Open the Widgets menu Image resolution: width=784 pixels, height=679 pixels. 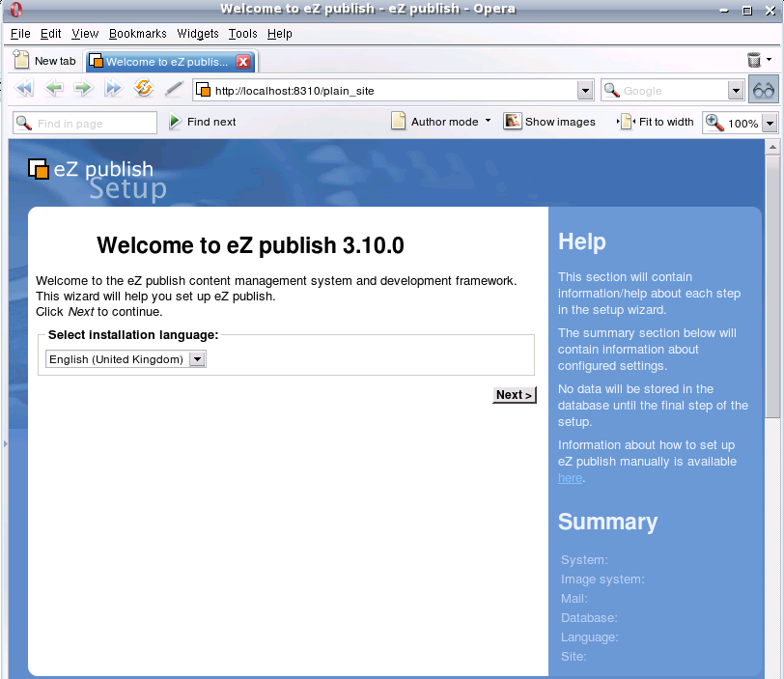tap(198, 34)
